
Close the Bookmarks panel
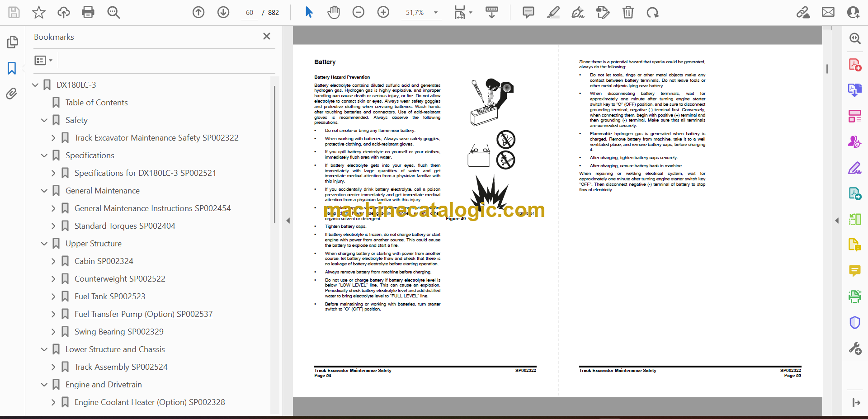(x=267, y=36)
